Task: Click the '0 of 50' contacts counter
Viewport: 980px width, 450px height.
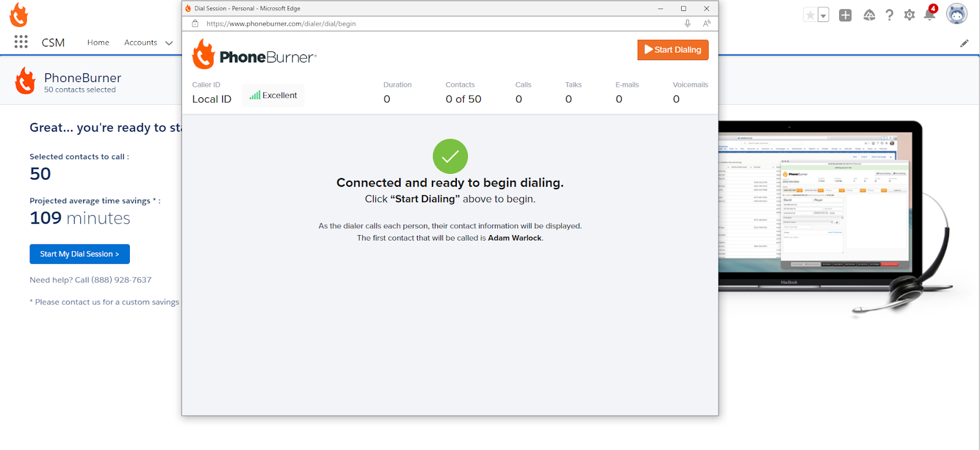Action: coord(464,99)
